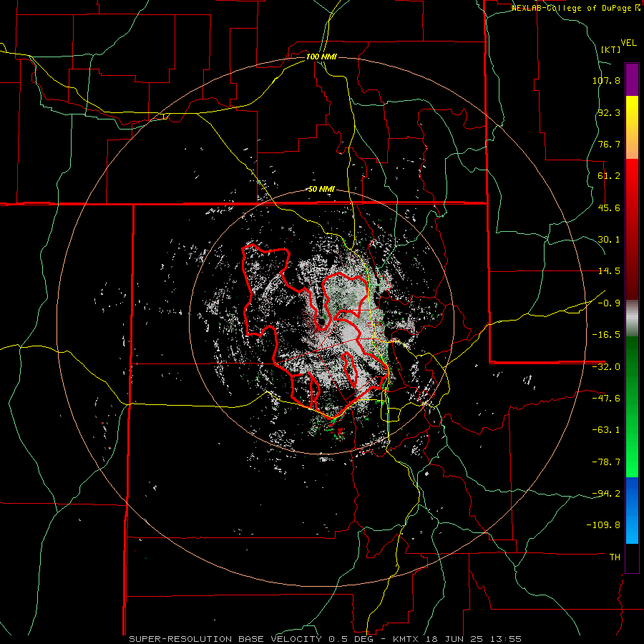Image resolution: width=644 pixels, height=644 pixels.
Task: Click the -63.1 value on velocity scale
Action: tap(606, 430)
